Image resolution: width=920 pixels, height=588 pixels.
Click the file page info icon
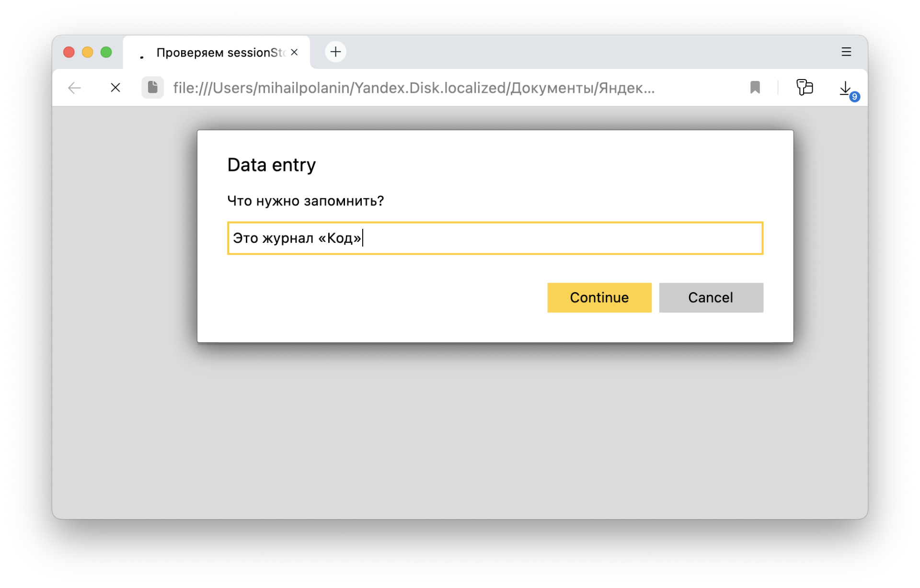click(152, 88)
